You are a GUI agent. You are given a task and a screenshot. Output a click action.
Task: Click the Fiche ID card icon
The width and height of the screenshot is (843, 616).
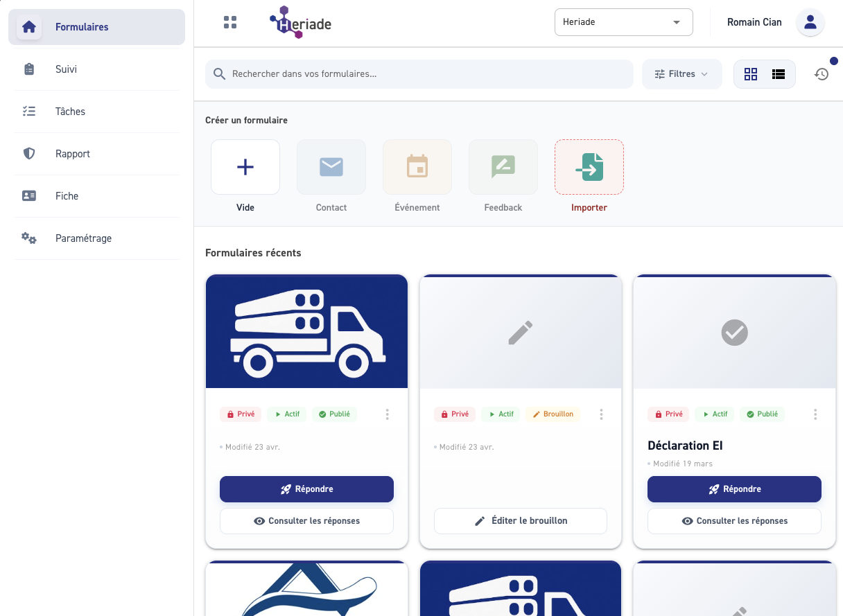tap(29, 196)
